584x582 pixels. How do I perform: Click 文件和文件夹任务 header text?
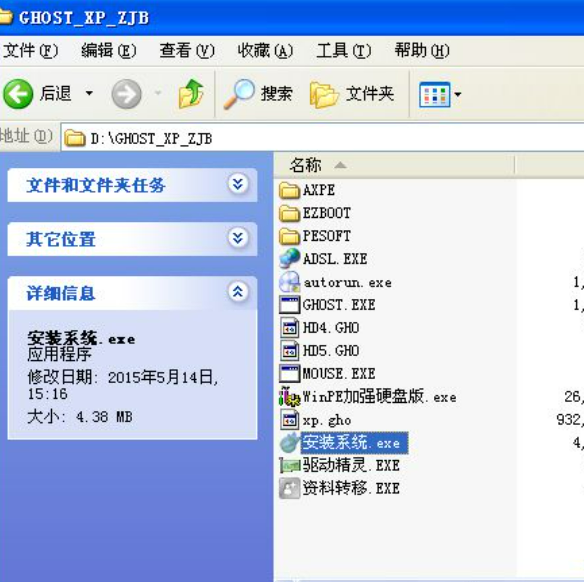[96, 185]
